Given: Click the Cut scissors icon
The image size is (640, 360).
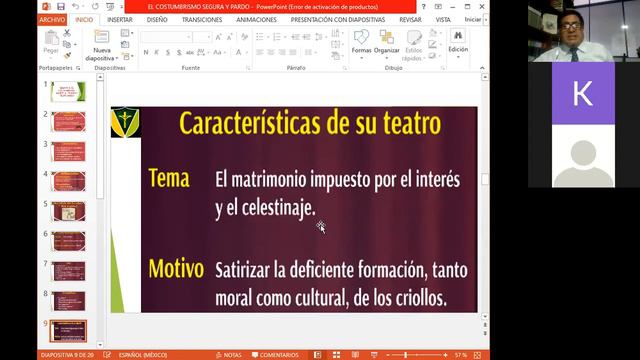Looking at the screenshot, I should [x=67, y=33].
